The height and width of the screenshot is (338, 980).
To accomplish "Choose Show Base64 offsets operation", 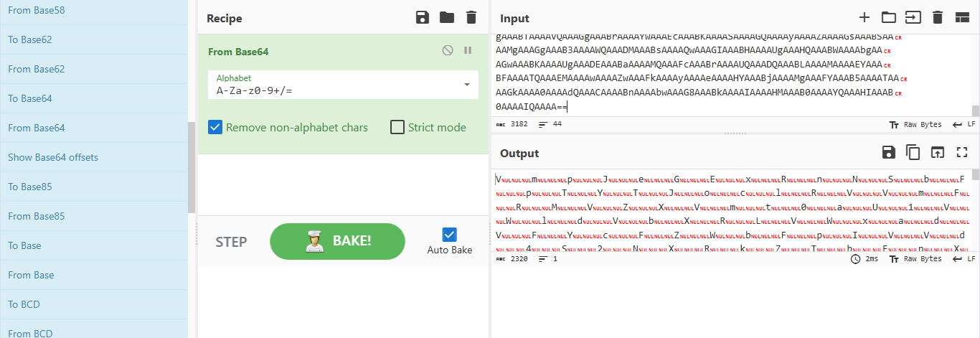I will pyautogui.click(x=53, y=157).
